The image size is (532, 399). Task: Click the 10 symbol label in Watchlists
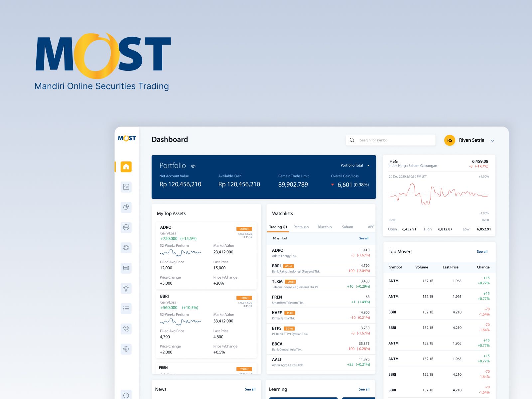pyautogui.click(x=280, y=238)
